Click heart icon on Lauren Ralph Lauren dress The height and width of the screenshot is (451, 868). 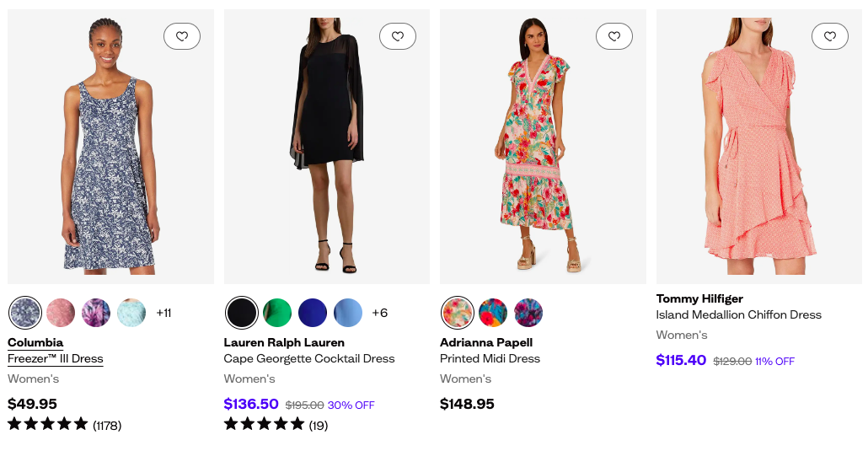[398, 36]
